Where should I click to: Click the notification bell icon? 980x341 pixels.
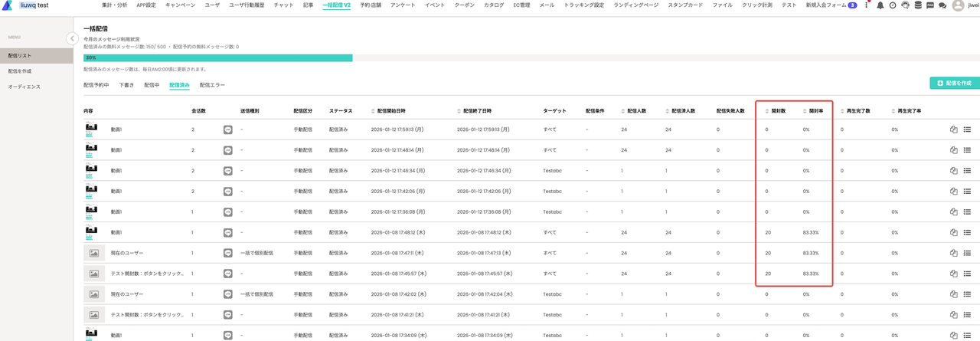[880, 5]
